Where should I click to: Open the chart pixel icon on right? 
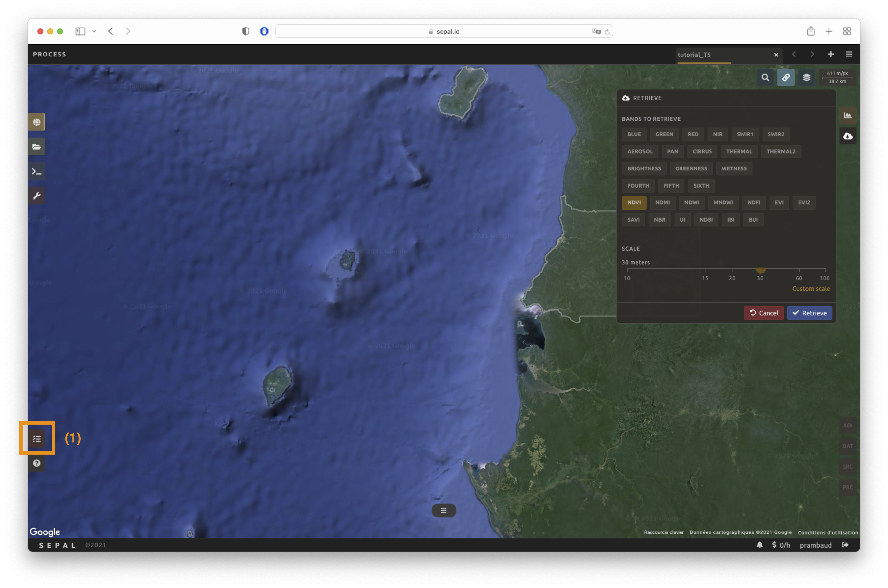(x=847, y=115)
